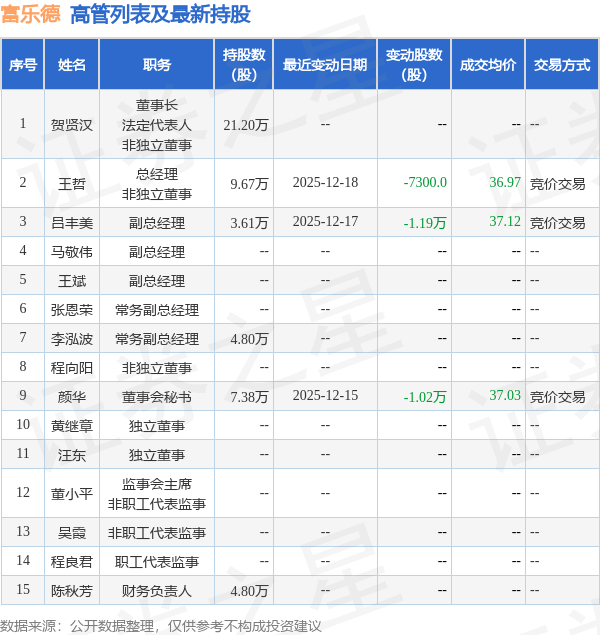This screenshot has height=635, width=600.
Task: Click the name 黄继章
Action: [x=72, y=426]
